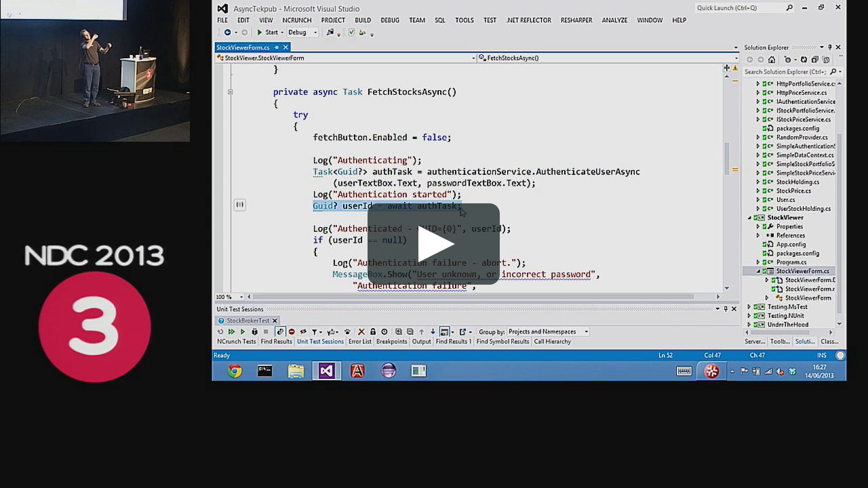This screenshot has width=868, height=488.
Task: Expand HttpPriceService.cs tree node
Action: [758, 93]
